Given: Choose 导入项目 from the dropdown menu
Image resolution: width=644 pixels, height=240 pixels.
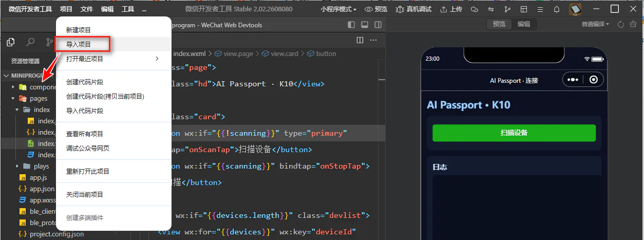Looking at the screenshot, I should tap(113, 45).
